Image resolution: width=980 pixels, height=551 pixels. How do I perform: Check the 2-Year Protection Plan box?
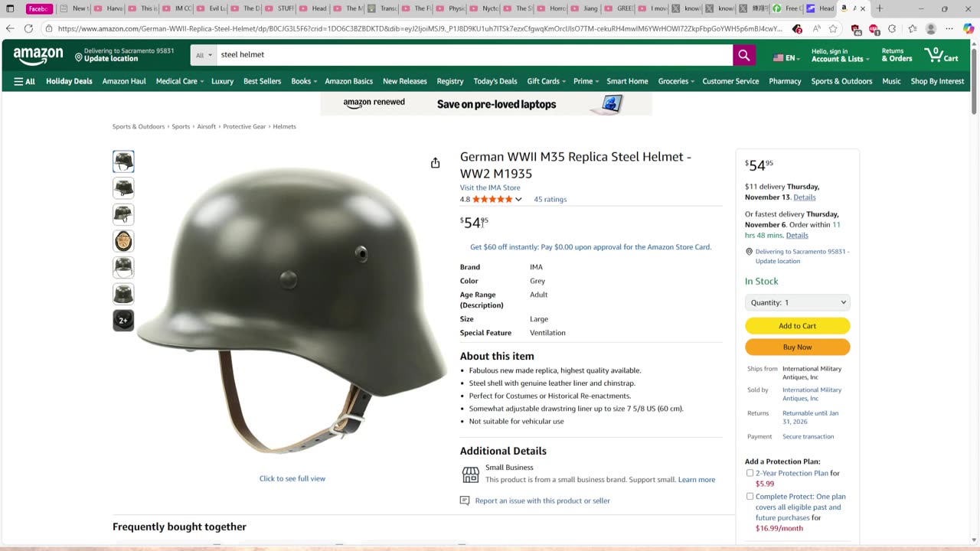pos(750,473)
